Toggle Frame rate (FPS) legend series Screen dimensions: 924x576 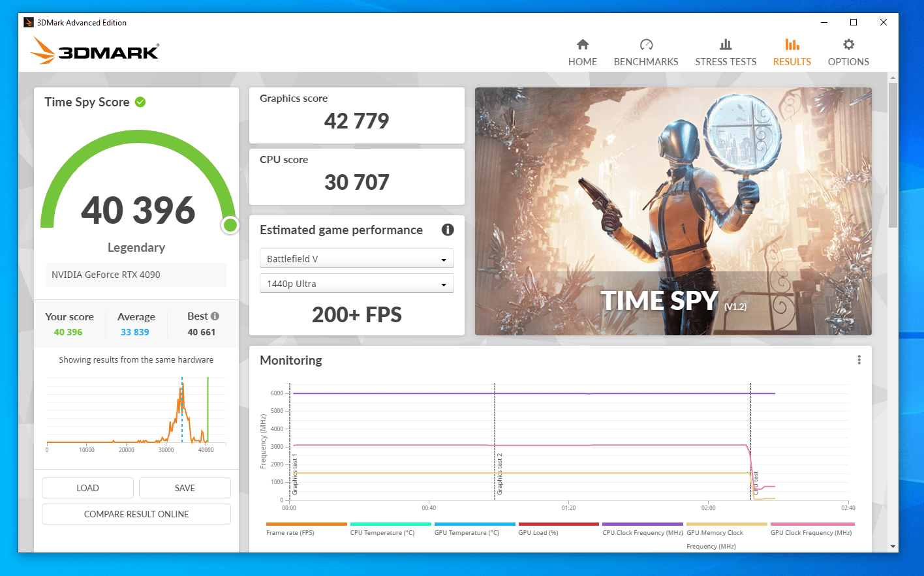coord(306,528)
